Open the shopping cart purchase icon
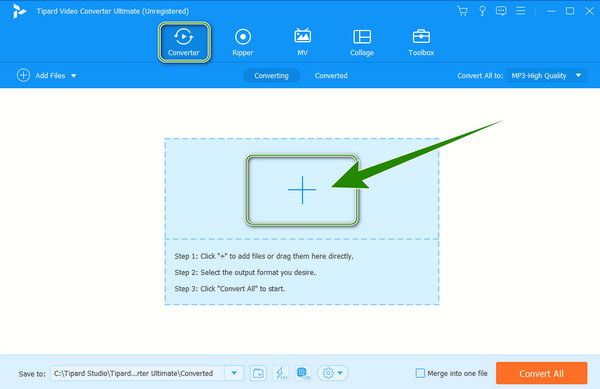 coord(462,11)
